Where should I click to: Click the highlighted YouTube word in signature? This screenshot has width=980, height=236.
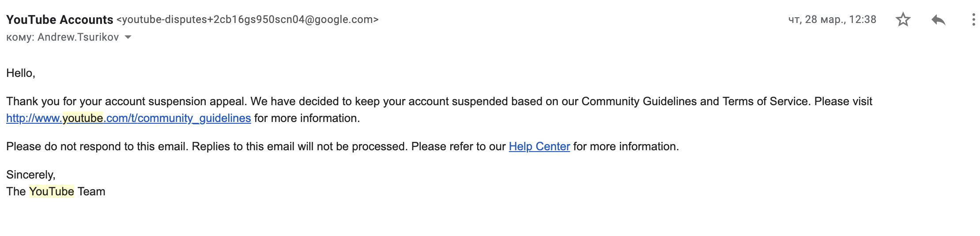[52, 191]
